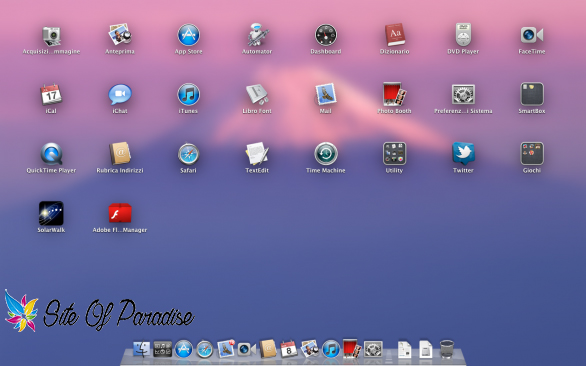
Task: Open iCal in the Launchpad grid
Action: pos(51,94)
